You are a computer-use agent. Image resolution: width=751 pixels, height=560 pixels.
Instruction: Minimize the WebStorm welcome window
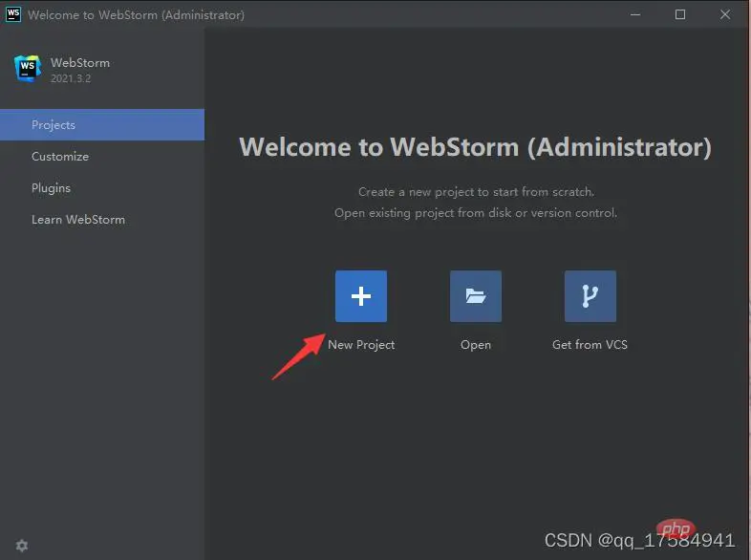tap(635, 15)
